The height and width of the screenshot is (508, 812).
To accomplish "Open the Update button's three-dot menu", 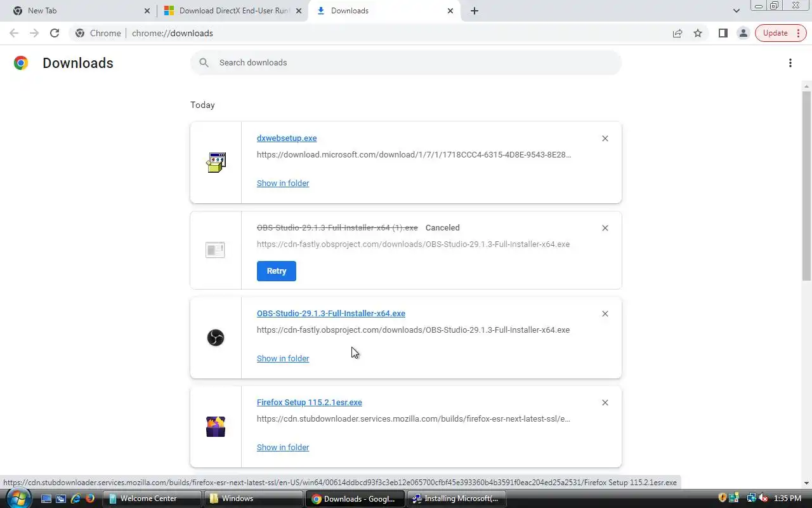I will [x=798, y=33].
